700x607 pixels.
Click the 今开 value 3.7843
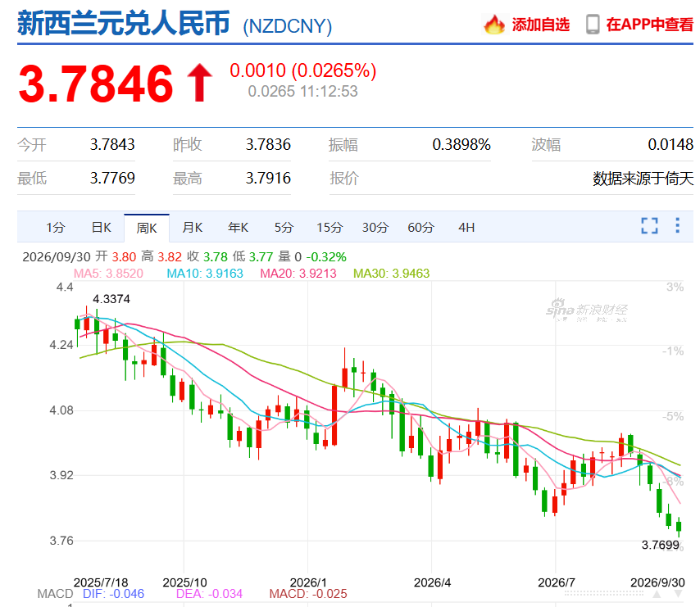[x=112, y=144]
